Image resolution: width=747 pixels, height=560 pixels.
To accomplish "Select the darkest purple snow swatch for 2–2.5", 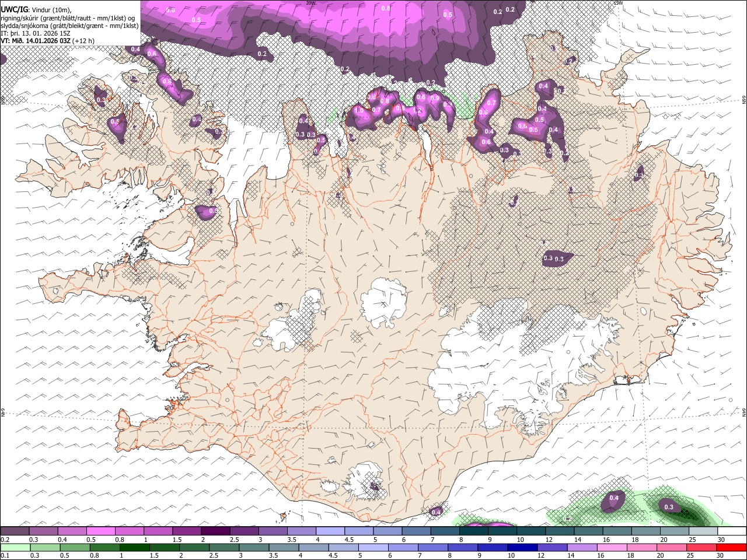I will point(215,531).
